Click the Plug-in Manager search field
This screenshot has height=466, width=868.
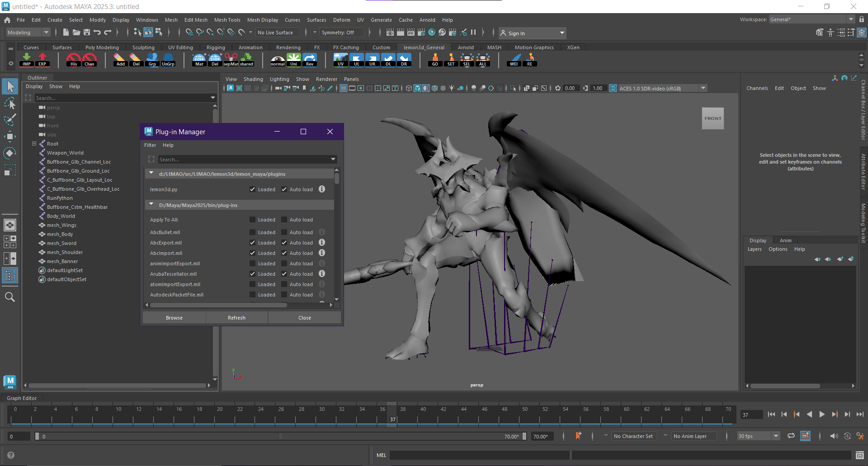pos(244,160)
